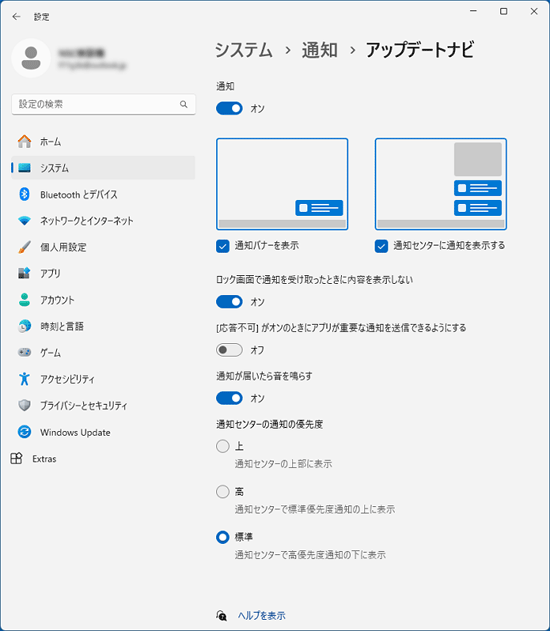550x631 pixels.
Task: Click the network Wi-Fi icon
Action: (25, 221)
